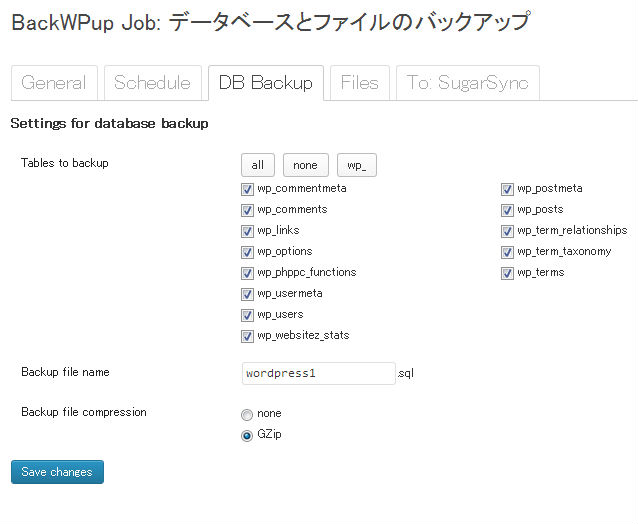Click the BackWPup Job page title
Viewport: 638px width, 524px height.
pos(271,22)
